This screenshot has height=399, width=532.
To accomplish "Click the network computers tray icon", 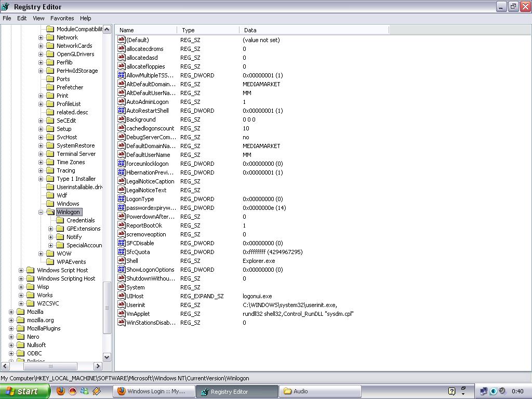I will [484, 391].
